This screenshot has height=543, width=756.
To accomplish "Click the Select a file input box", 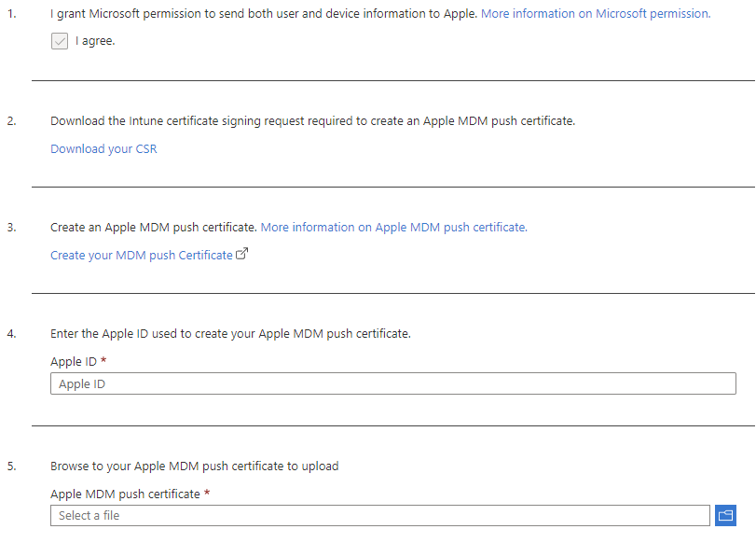I will point(380,516).
